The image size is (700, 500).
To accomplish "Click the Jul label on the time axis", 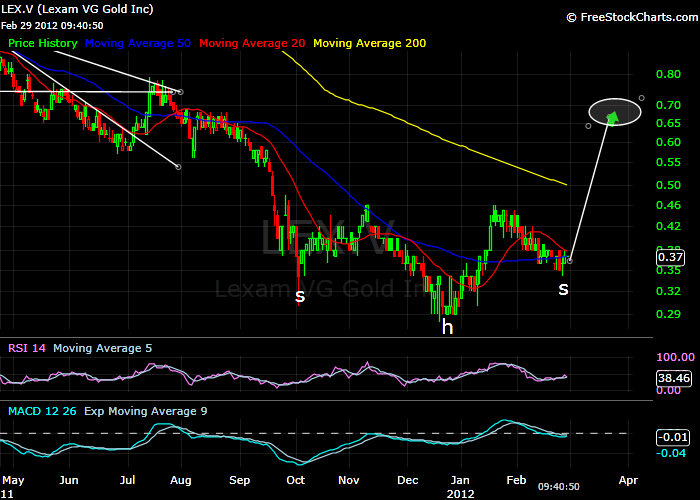I will tap(127, 480).
